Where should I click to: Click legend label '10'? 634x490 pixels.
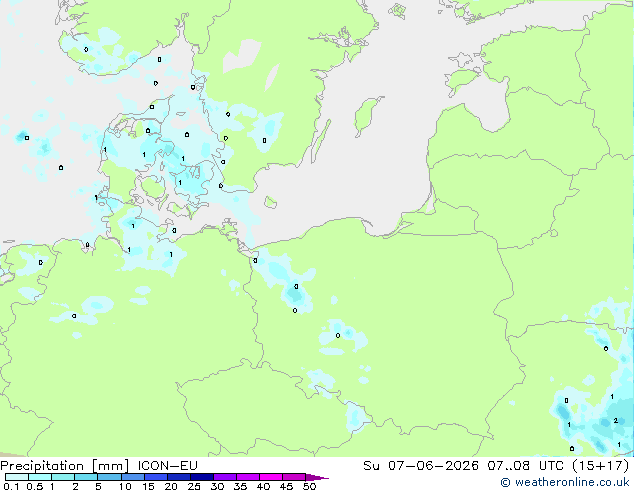click(125, 486)
